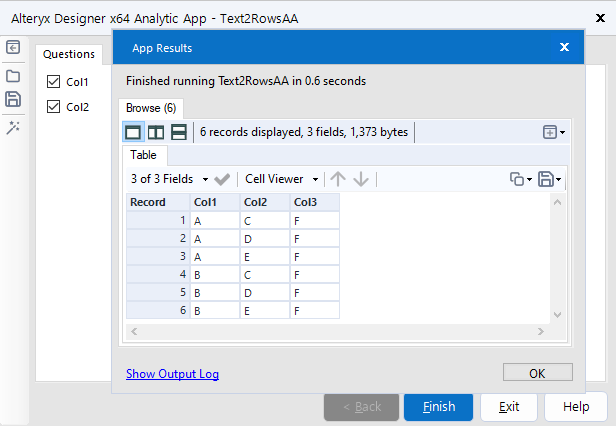
Task: Select the Browse (6) tab
Action: click(152, 107)
